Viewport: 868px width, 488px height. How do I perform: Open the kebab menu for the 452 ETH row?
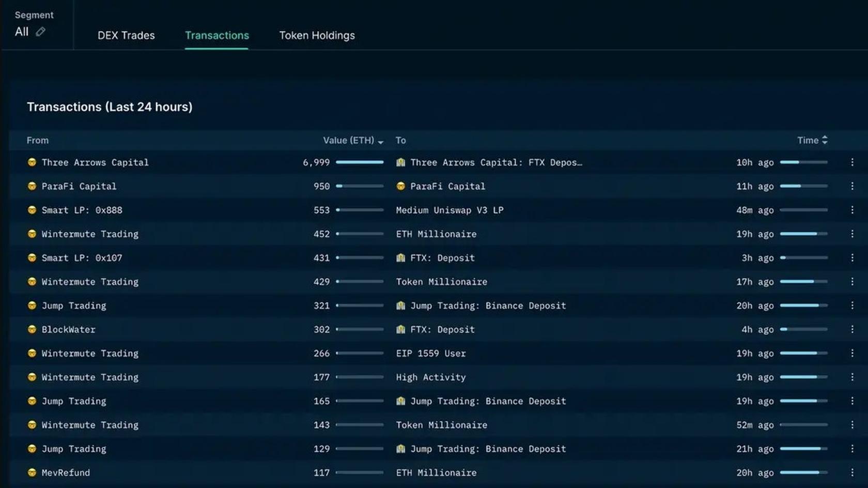pos(852,234)
